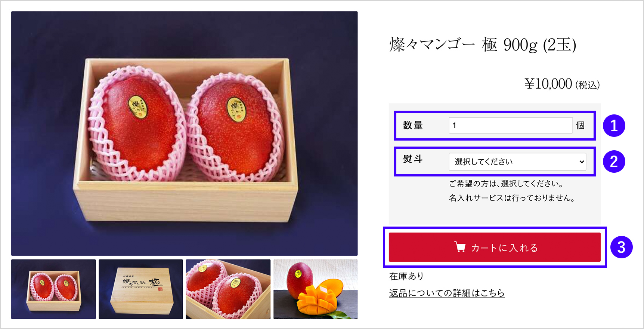The image size is (644, 329).
Task: Click the large main product image
Action: click(x=185, y=133)
